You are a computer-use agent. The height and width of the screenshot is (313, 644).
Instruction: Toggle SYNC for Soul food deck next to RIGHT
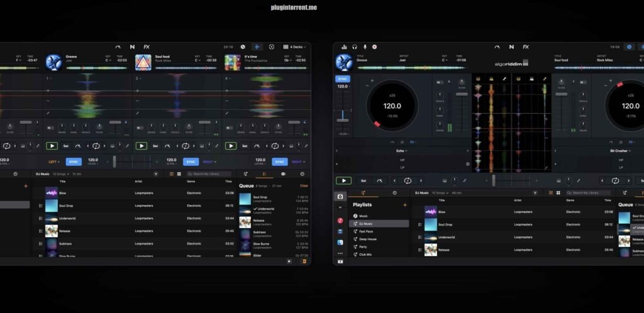(191, 162)
